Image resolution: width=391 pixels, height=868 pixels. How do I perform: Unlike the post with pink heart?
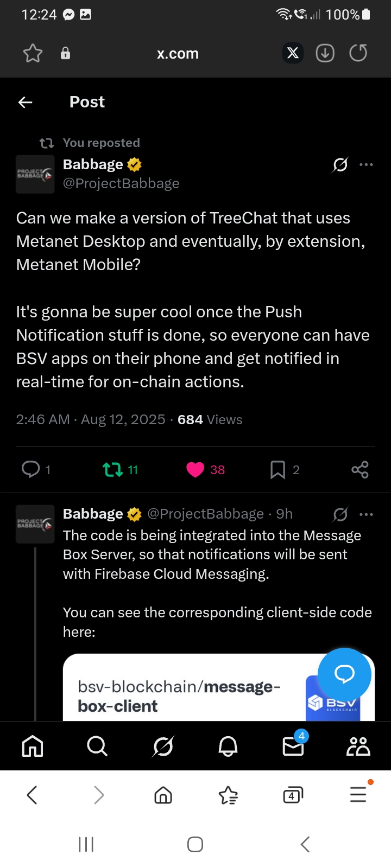tap(195, 469)
